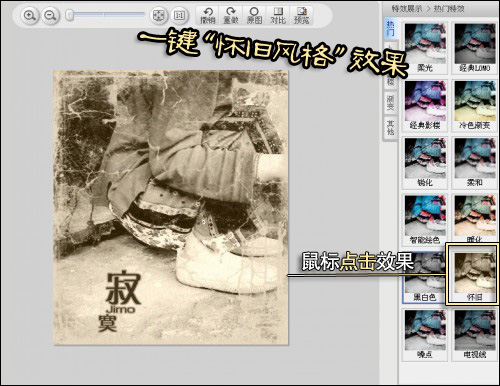Screen dimensions: 500x386
Task: Apply the 柔光 effect thumbnail
Action: pyautogui.click(x=425, y=48)
